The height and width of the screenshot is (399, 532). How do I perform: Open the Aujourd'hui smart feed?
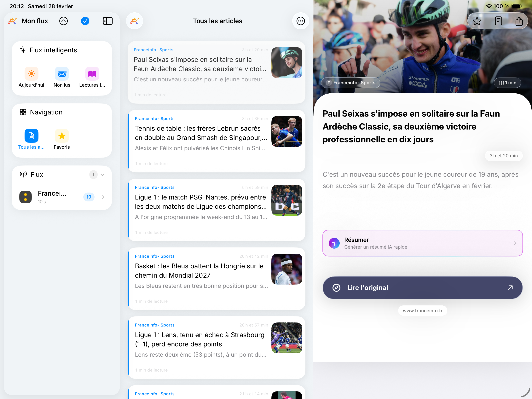[x=31, y=77]
